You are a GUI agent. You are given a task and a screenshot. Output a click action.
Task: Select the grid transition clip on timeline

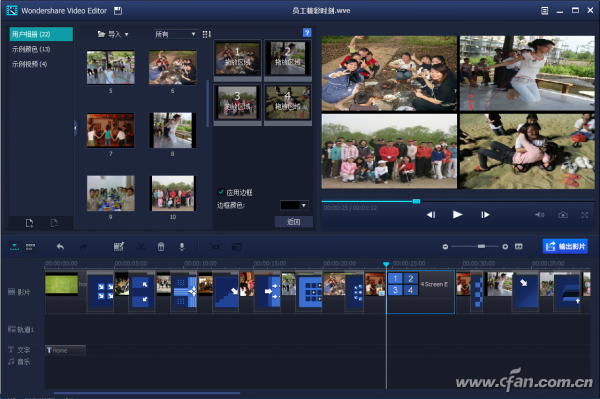coord(310,293)
